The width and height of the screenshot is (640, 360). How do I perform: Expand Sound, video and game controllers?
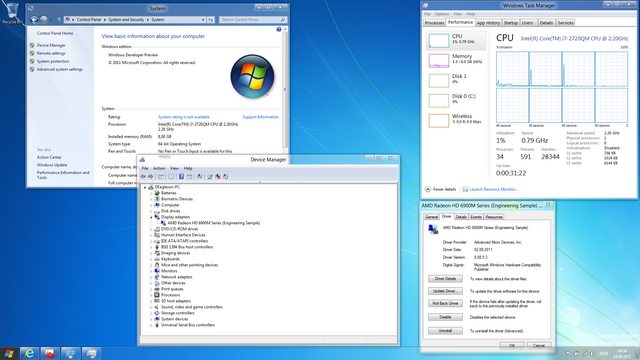151,307
